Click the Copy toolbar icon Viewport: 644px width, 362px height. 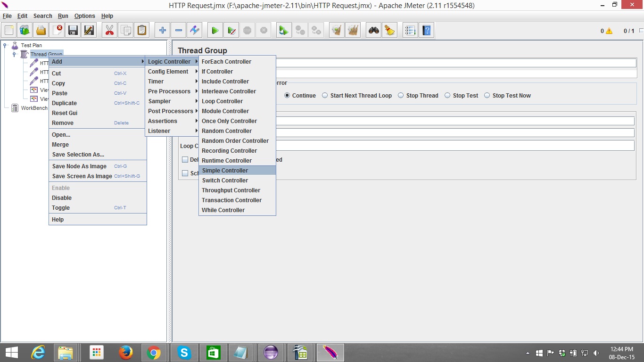(125, 31)
